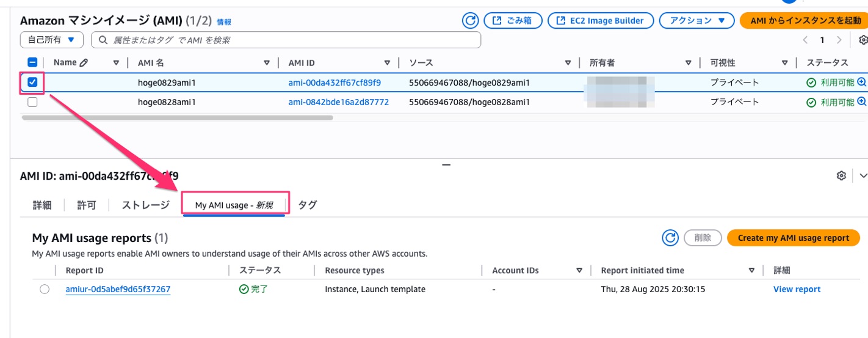Collapse the detail panel chevron
Viewport: 868px width, 338px height.
(x=863, y=176)
